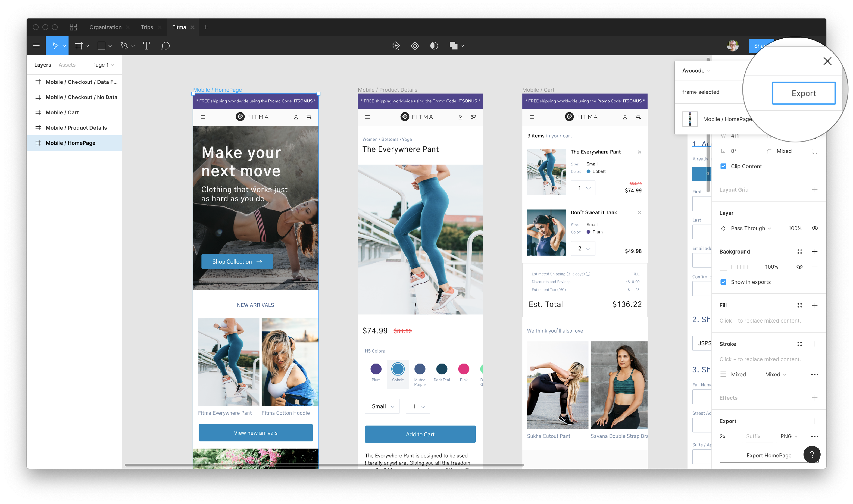This screenshot has width=853, height=504.
Task: Switch to the Trips tab
Action: [x=147, y=27]
